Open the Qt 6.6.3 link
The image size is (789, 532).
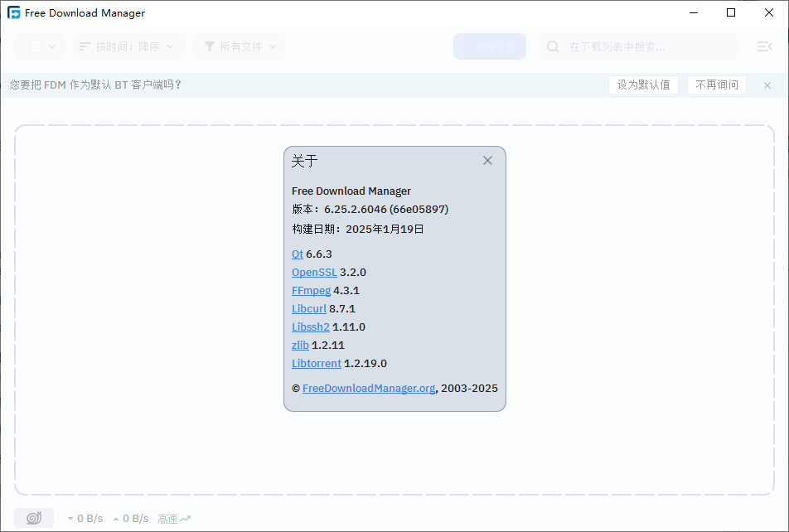pyautogui.click(x=297, y=254)
